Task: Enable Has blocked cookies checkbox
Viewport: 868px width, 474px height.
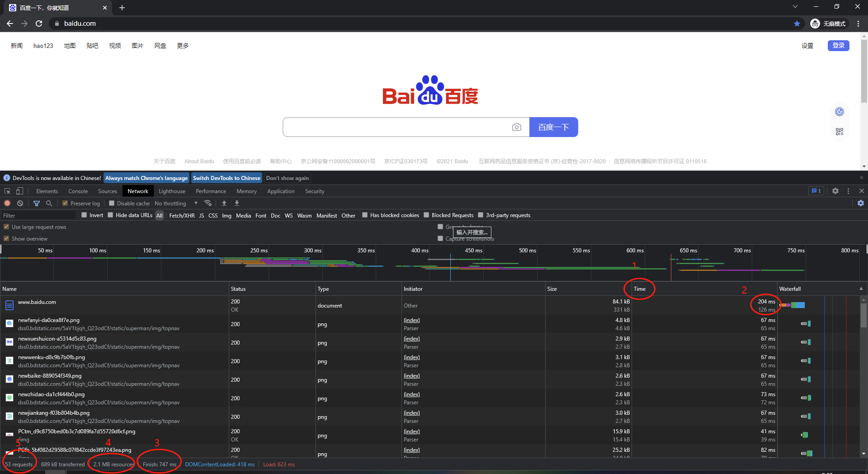Action: click(365, 215)
